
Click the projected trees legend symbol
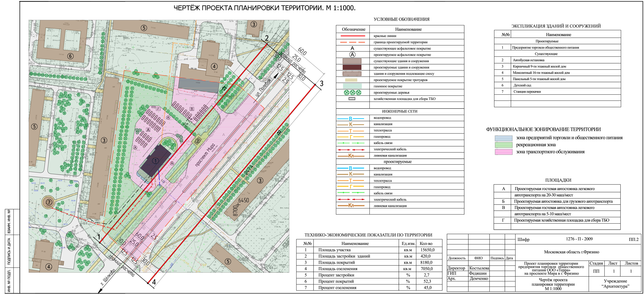[352, 92]
